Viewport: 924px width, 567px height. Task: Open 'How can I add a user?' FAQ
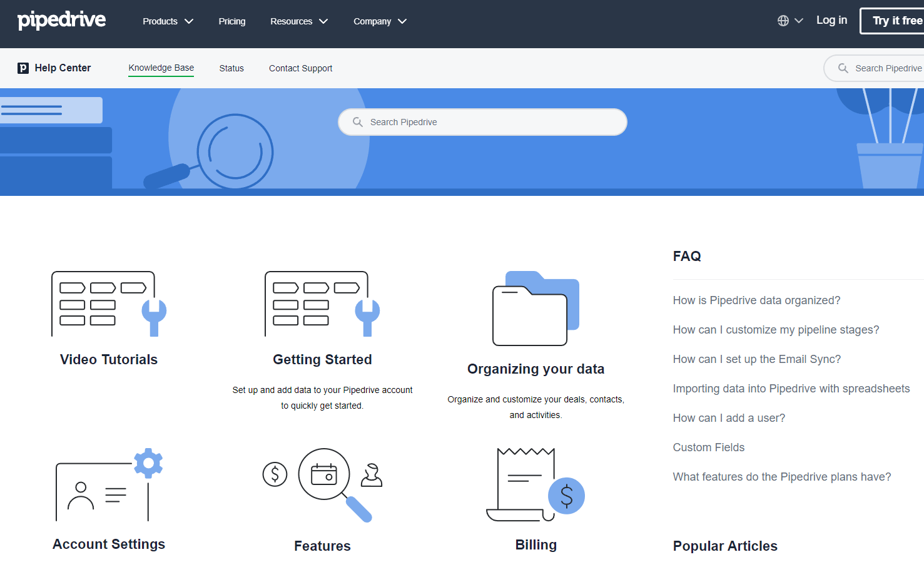tap(729, 418)
